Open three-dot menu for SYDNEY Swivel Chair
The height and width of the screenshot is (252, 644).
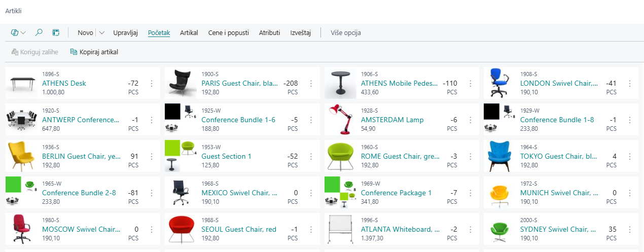pos(630,229)
